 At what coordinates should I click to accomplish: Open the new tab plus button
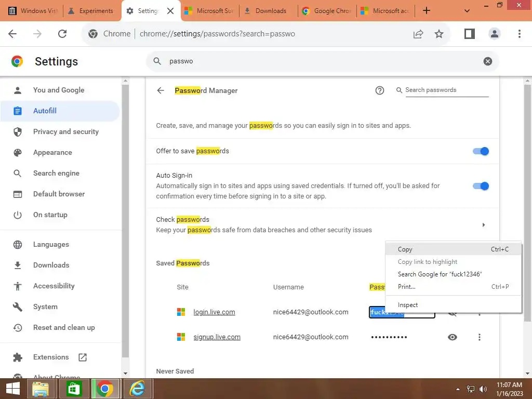coord(427,10)
